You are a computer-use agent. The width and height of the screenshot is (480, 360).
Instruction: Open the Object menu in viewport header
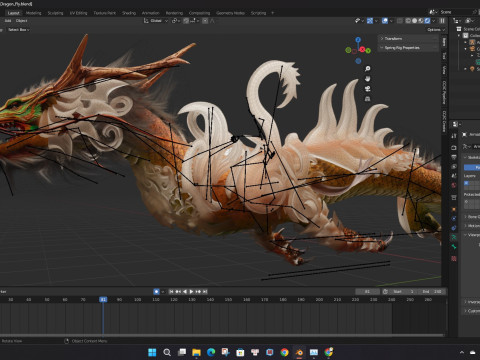click(21, 21)
